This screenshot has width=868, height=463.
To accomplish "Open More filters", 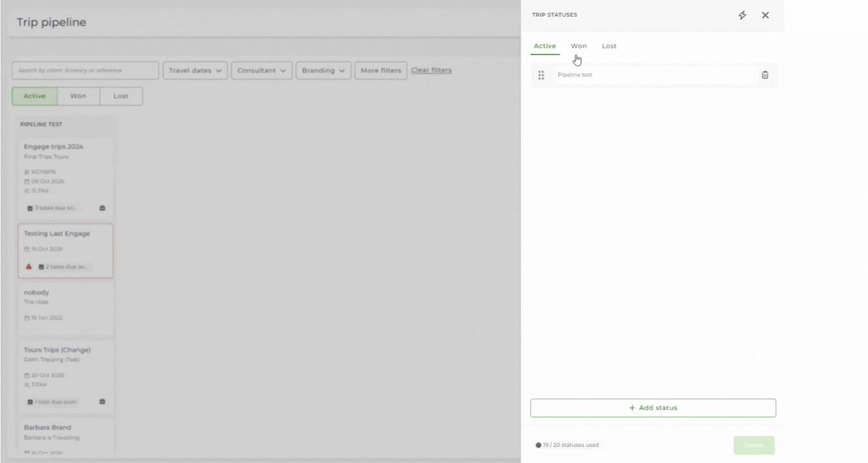I will [x=381, y=71].
